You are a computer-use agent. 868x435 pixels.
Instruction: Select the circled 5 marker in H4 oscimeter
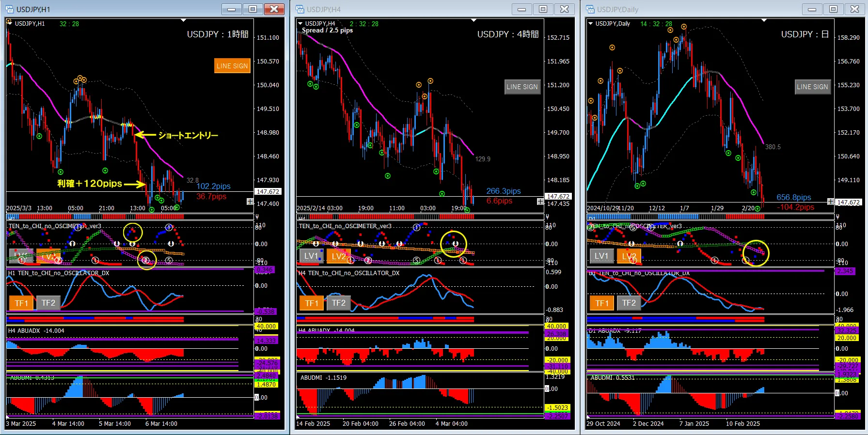[416, 261]
